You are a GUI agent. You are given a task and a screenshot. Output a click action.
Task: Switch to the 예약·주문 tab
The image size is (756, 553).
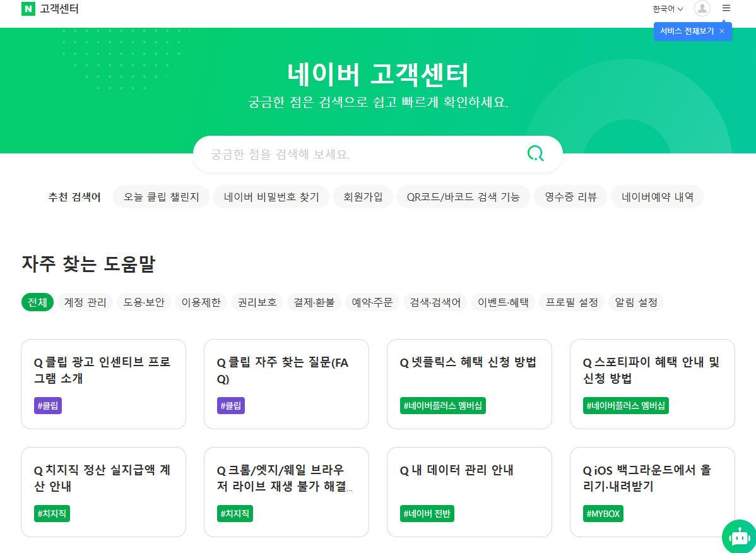pyautogui.click(x=372, y=302)
